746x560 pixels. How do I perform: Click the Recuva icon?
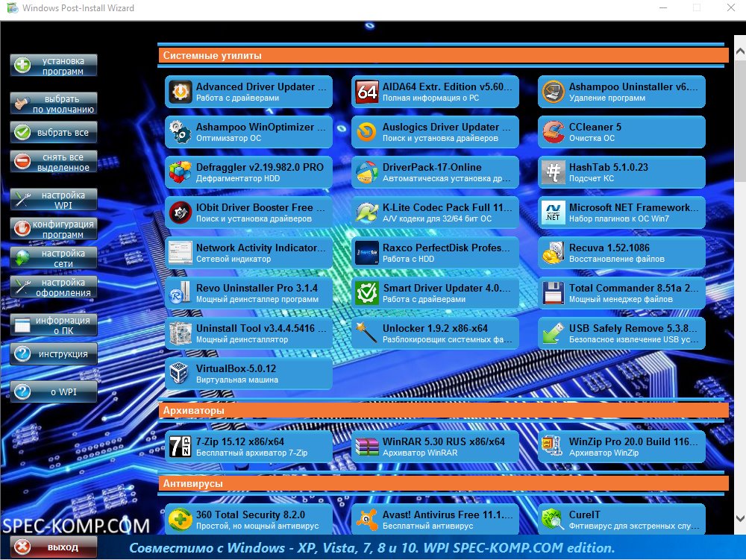(x=554, y=253)
